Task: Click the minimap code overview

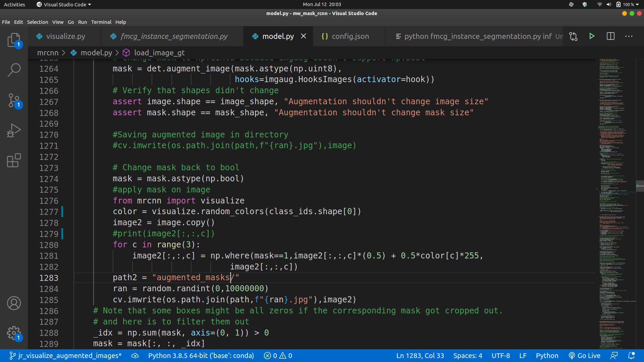Action: [615, 201]
